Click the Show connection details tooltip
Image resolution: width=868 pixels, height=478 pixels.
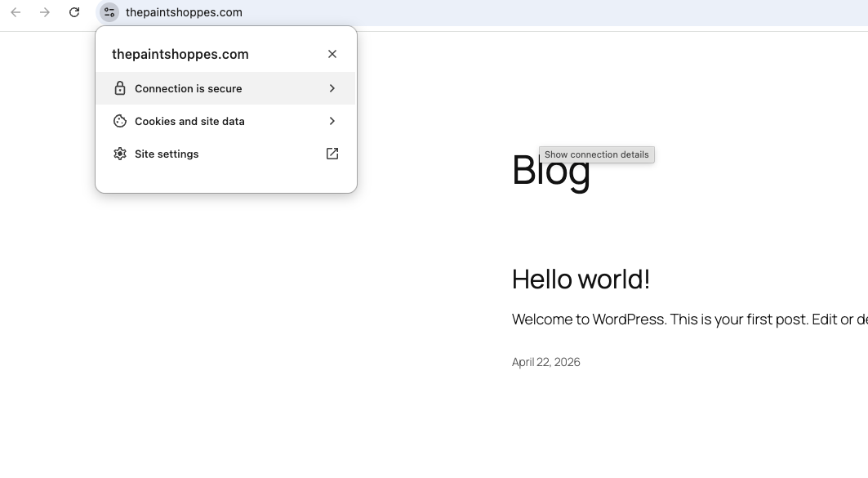(x=597, y=154)
